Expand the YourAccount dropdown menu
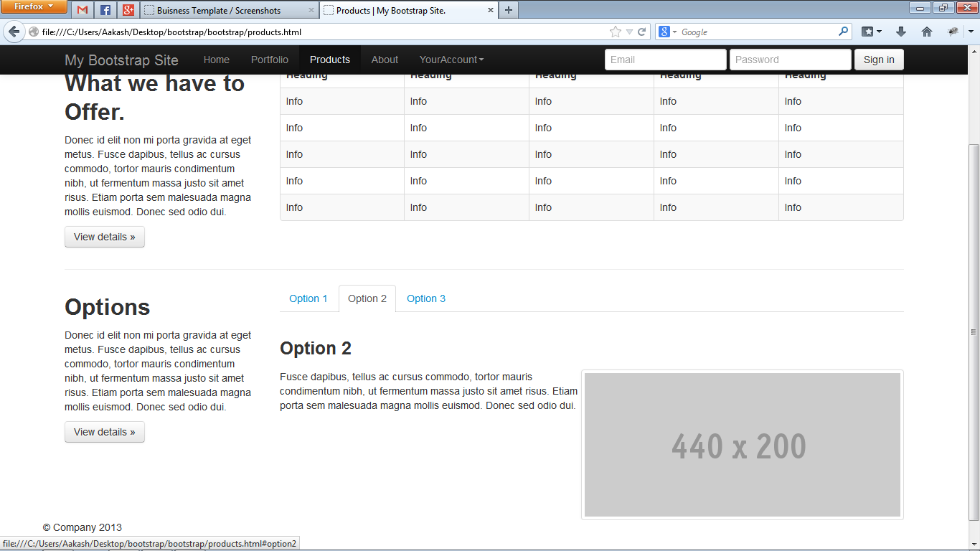This screenshot has width=980, height=551. click(451, 60)
